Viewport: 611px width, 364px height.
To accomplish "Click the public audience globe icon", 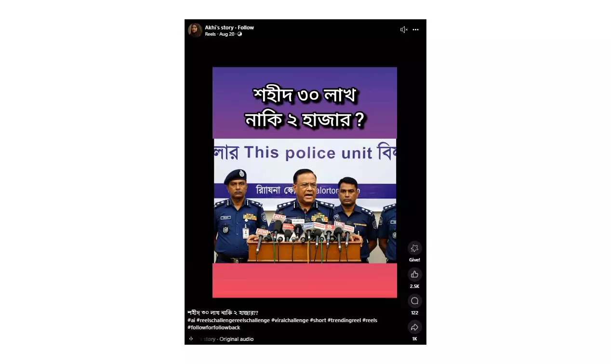I will tap(240, 34).
